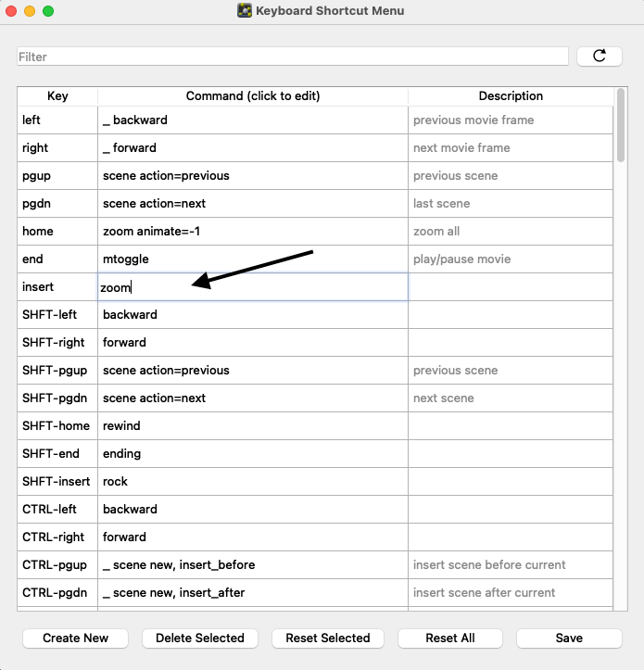The image size is (644, 670).
Task: Save the keyboard shortcuts
Action: pyautogui.click(x=569, y=638)
